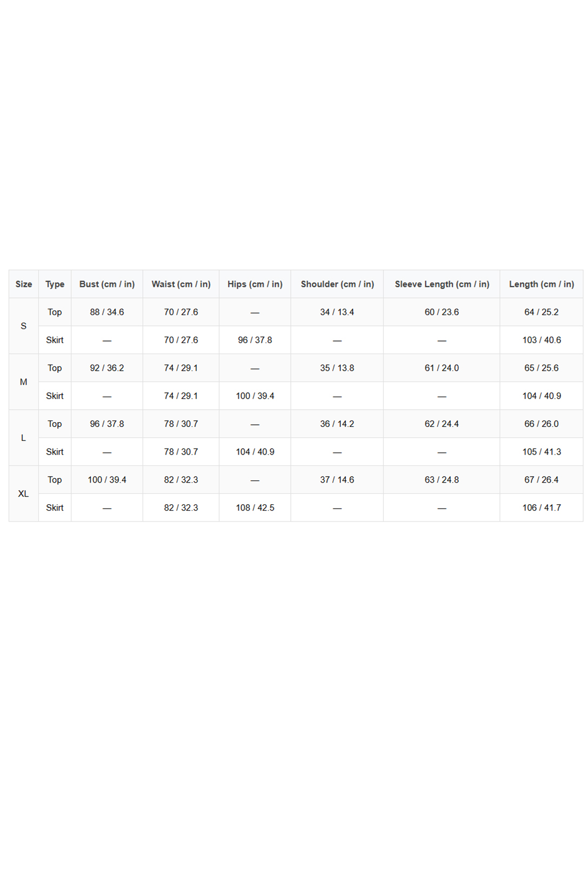Select the 37 / 14.6 shoulder cell
The width and height of the screenshot is (588, 882).
pos(337,480)
